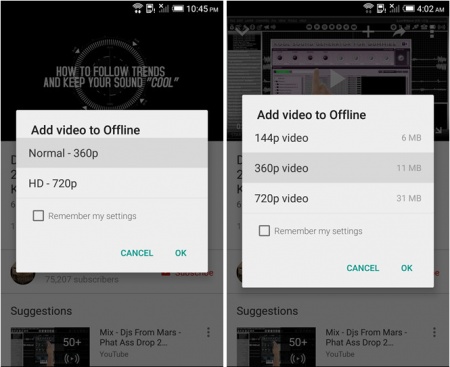Tap the 4:02 AM clock
The height and width of the screenshot is (367, 450).
431,9
